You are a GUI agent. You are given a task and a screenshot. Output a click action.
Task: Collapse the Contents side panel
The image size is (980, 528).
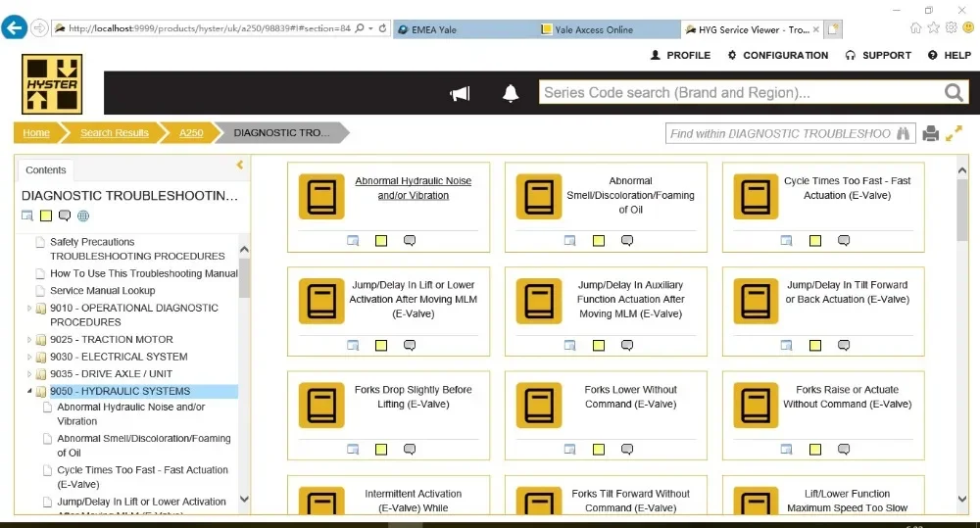tap(240, 165)
